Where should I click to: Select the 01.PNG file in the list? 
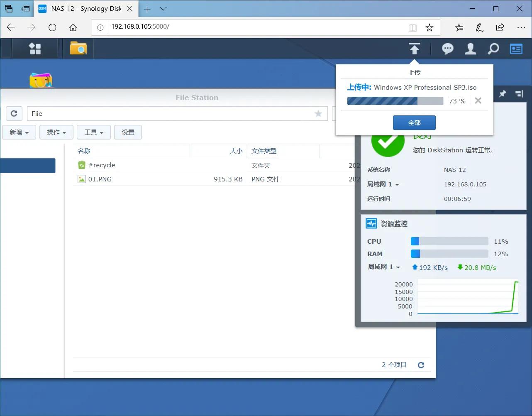tap(100, 179)
